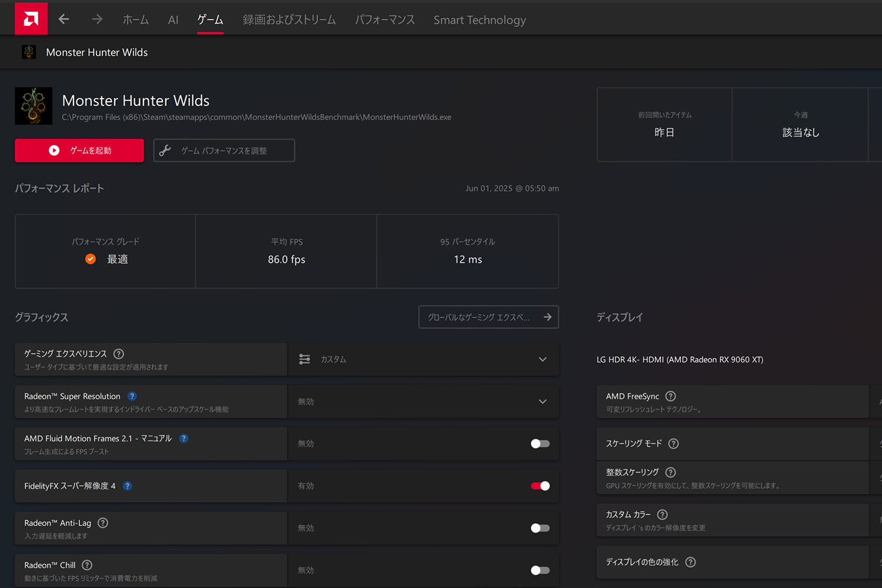Open help for AMD Fluid Motion Frames 2.1
The width and height of the screenshot is (882, 588).
click(x=184, y=438)
